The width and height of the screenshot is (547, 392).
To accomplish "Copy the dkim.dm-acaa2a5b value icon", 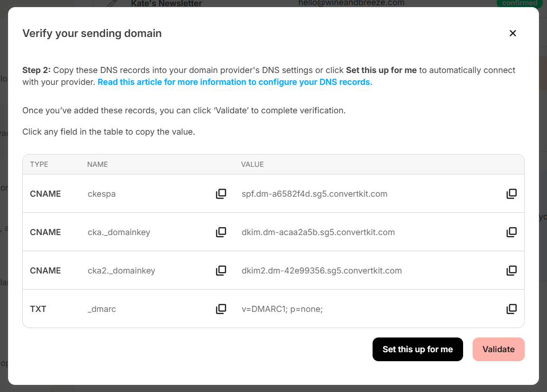I will pos(511,232).
